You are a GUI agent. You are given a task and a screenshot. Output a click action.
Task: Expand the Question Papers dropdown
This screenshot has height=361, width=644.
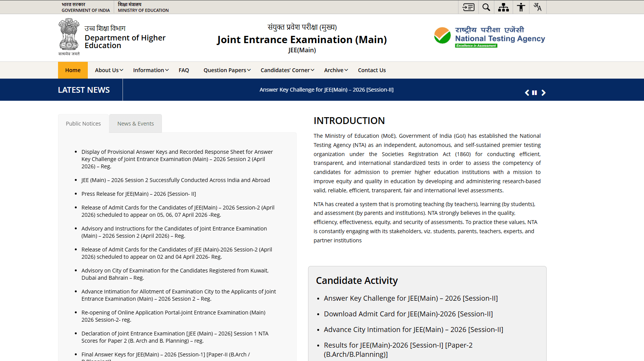[227, 70]
